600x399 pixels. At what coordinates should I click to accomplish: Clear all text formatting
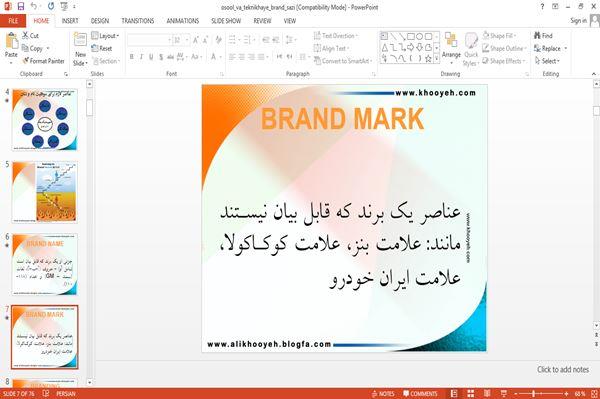coord(218,40)
